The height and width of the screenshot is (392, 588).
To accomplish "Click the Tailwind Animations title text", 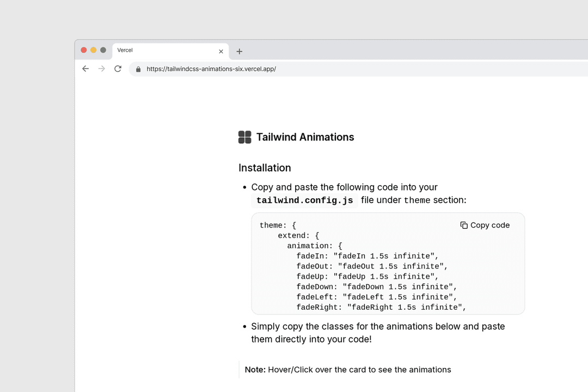I will point(305,137).
